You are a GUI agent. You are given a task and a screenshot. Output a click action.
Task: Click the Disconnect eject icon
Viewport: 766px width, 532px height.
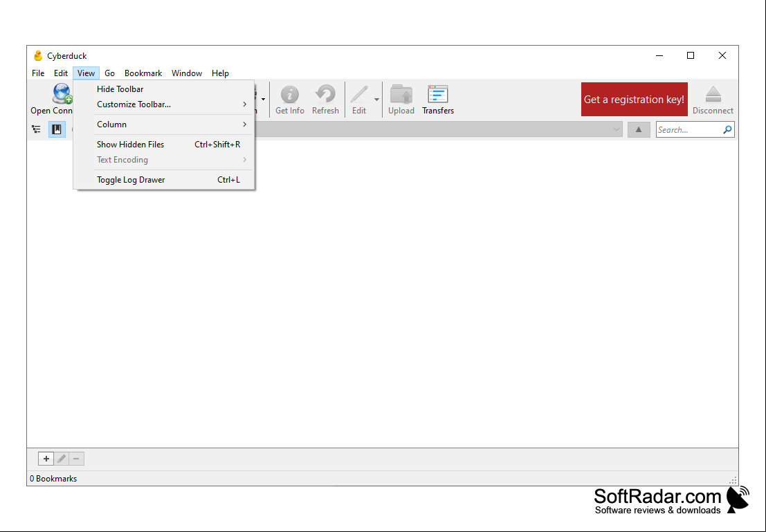click(x=713, y=94)
